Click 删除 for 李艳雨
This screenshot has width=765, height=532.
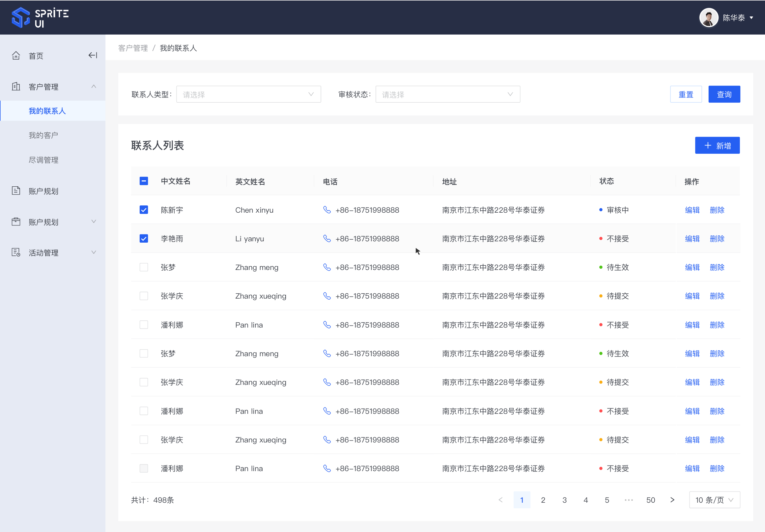(717, 238)
